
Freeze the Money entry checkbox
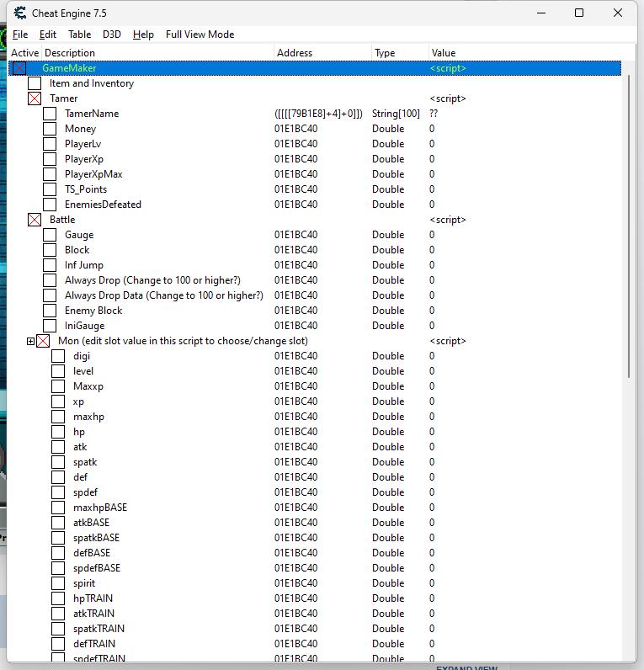pyautogui.click(x=50, y=129)
